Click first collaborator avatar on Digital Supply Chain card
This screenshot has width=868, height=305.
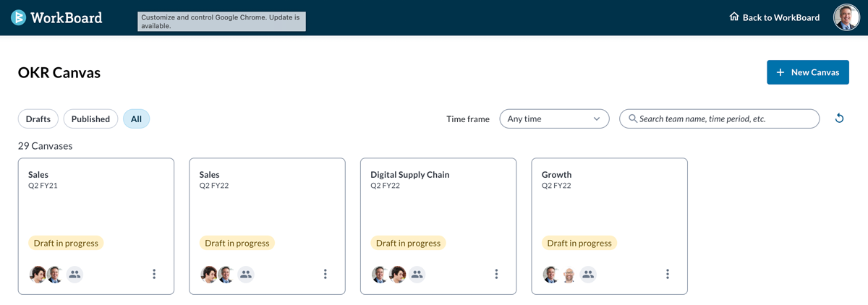point(380,275)
